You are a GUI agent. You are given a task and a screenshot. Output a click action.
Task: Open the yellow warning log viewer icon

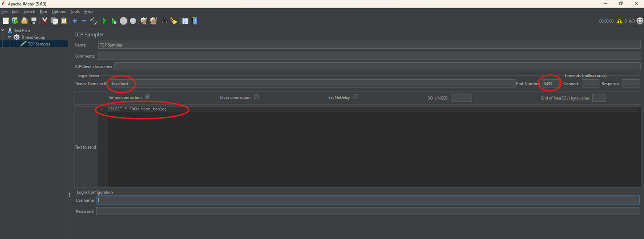click(x=619, y=21)
